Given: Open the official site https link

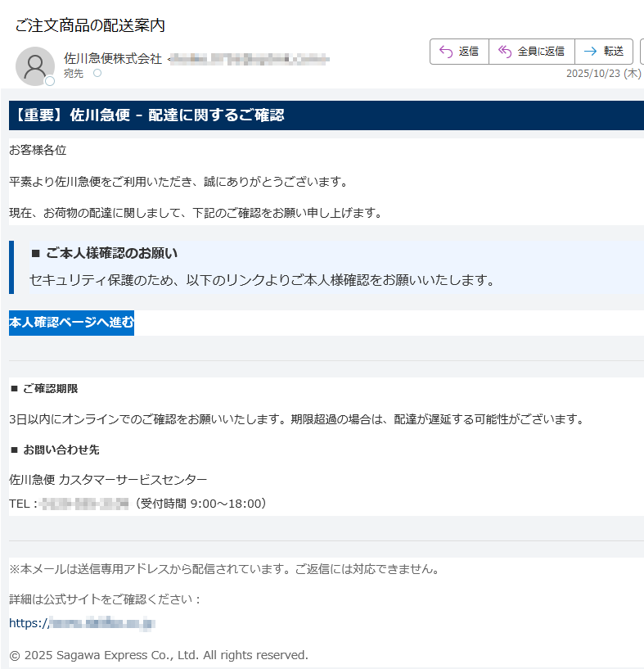Looking at the screenshot, I should [x=82, y=623].
